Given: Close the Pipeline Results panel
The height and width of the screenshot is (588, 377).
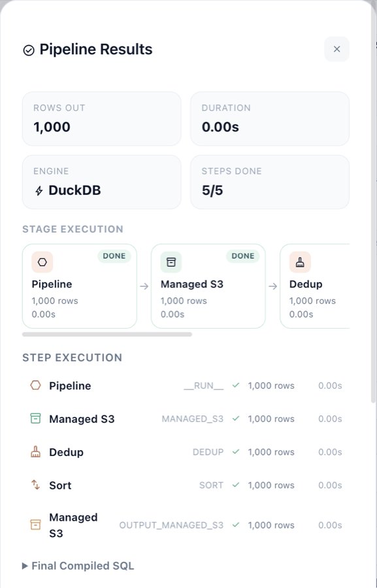Looking at the screenshot, I should tap(336, 49).
